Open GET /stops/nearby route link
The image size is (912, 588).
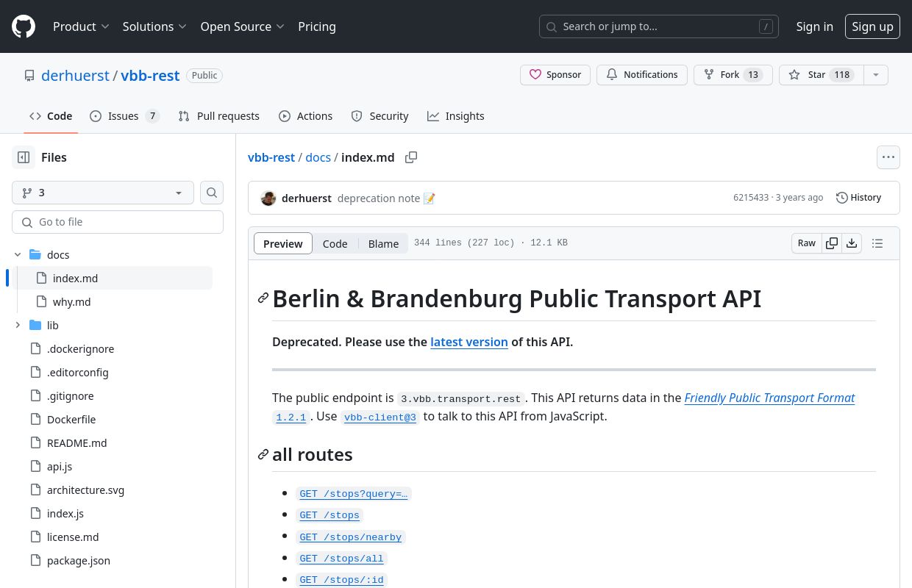350,537
